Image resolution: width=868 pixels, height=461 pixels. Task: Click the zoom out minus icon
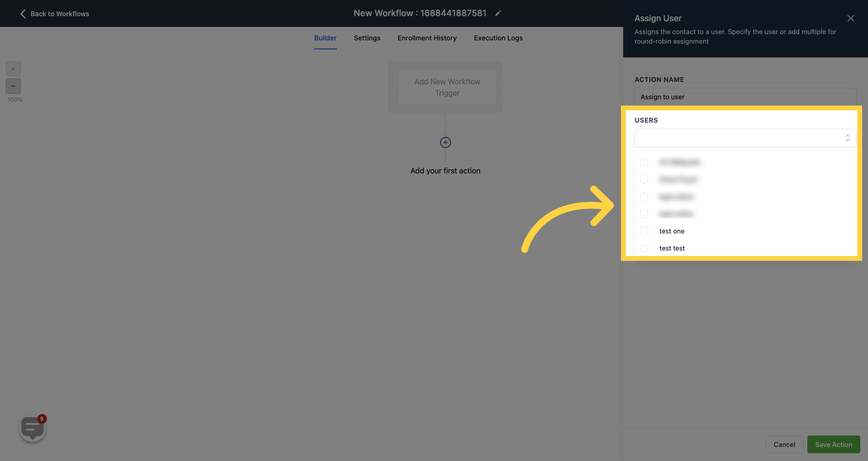click(13, 86)
